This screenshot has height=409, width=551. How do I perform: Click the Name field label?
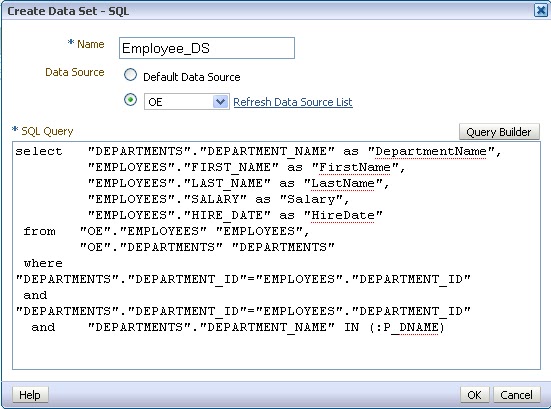91,44
